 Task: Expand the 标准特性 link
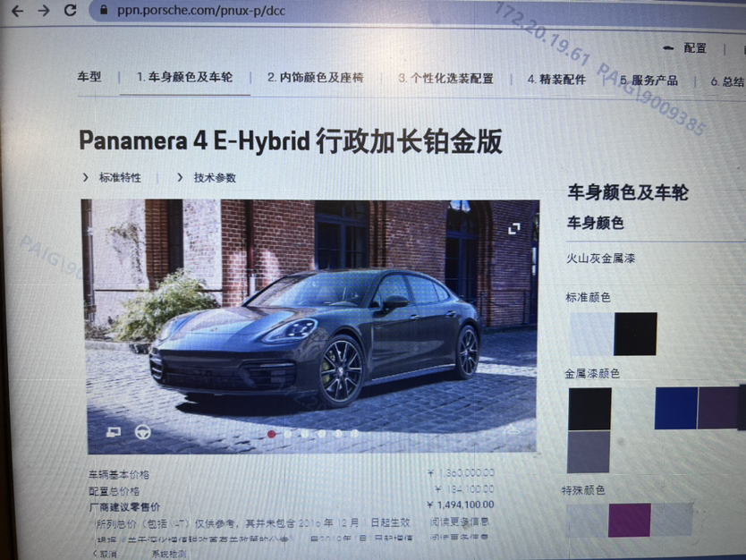[x=120, y=177]
